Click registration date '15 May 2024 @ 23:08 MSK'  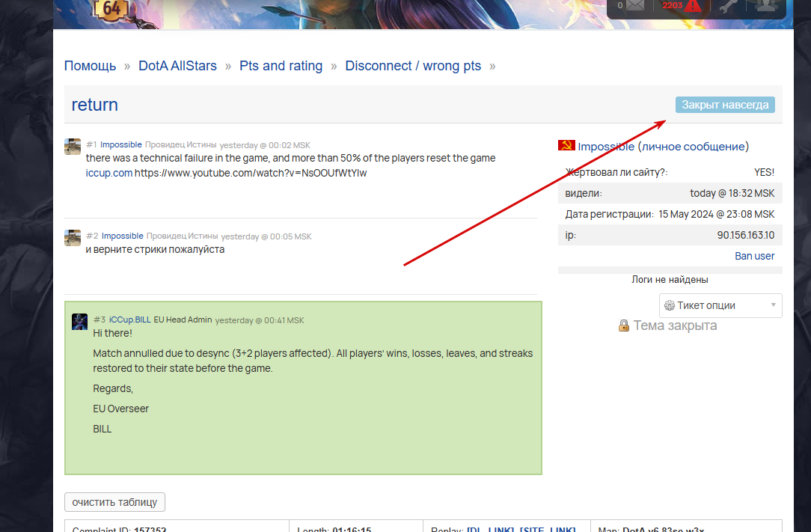tap(716, 214)
